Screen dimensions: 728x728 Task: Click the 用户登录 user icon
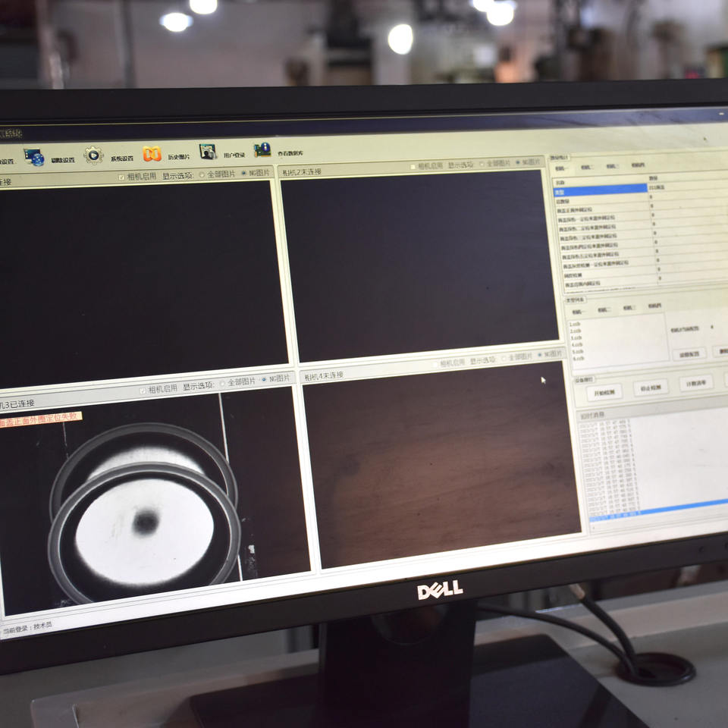pos(208,152)
